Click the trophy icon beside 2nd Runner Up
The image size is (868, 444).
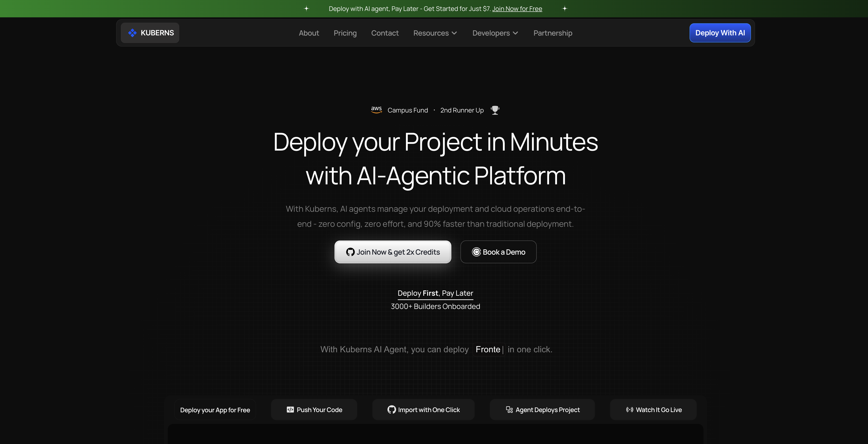pyautogui.click(x=495, y=110)
